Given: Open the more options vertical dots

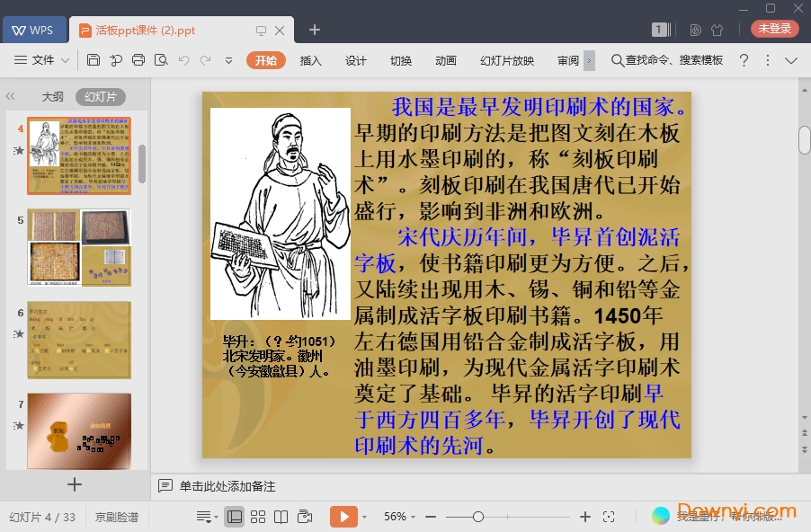Looking at the screenshot, I should [768, 60].
